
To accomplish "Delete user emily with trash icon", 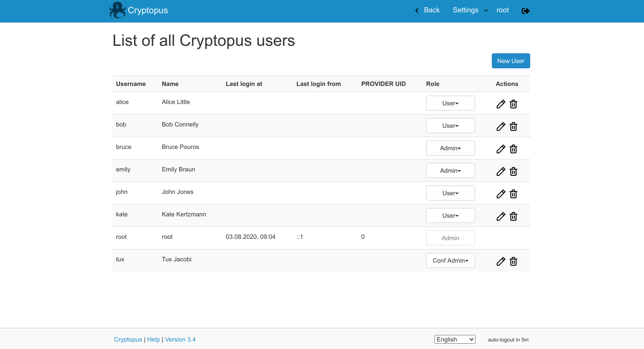I will point(513,171).
